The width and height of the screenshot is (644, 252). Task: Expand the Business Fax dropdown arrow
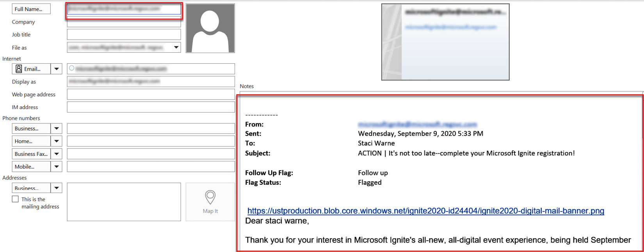(57, 154)
